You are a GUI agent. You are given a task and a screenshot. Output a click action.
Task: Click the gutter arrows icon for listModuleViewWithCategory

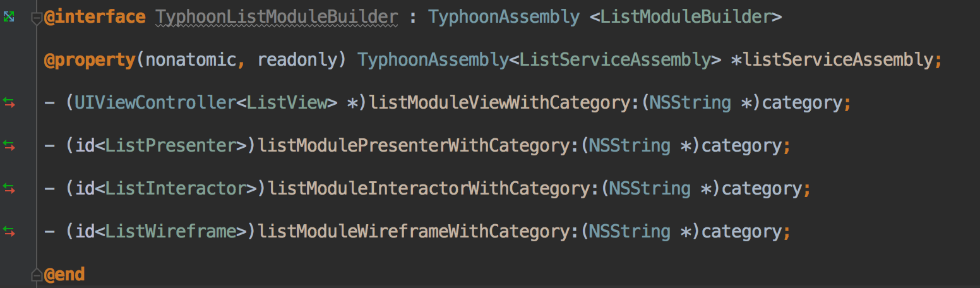click(x=8, y=103)
